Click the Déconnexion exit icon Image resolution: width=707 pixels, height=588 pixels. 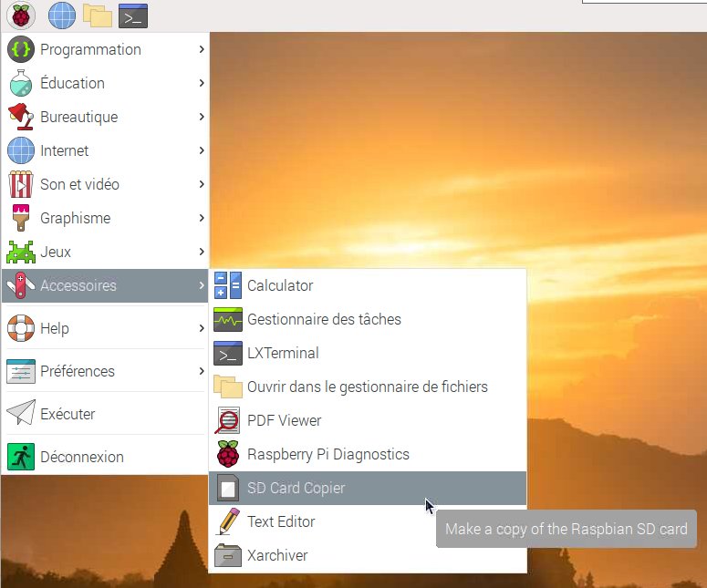click(x=21, y=457)
